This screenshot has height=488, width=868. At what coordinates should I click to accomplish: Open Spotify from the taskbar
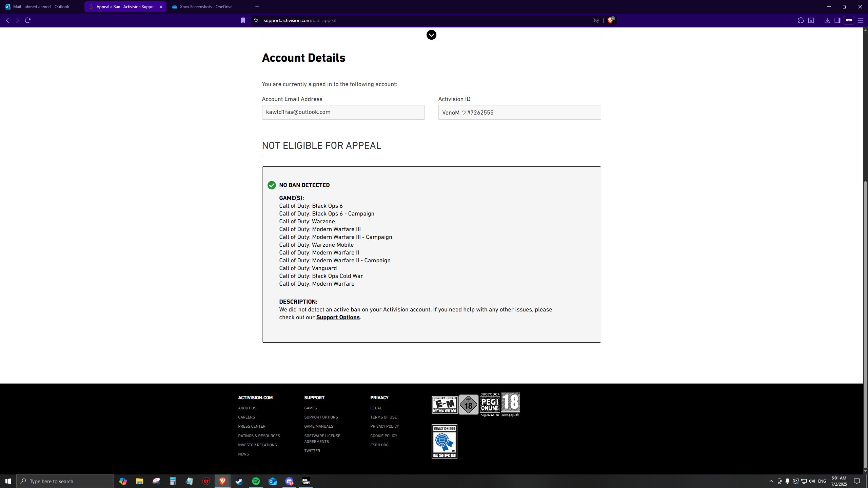pyautogui.click(x=256, y=481)
